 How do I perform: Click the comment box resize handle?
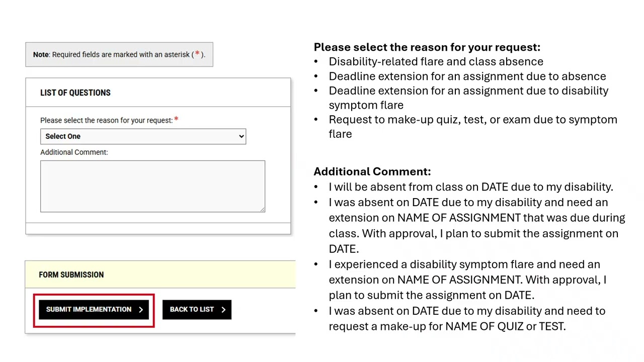[x=262, y=209]
